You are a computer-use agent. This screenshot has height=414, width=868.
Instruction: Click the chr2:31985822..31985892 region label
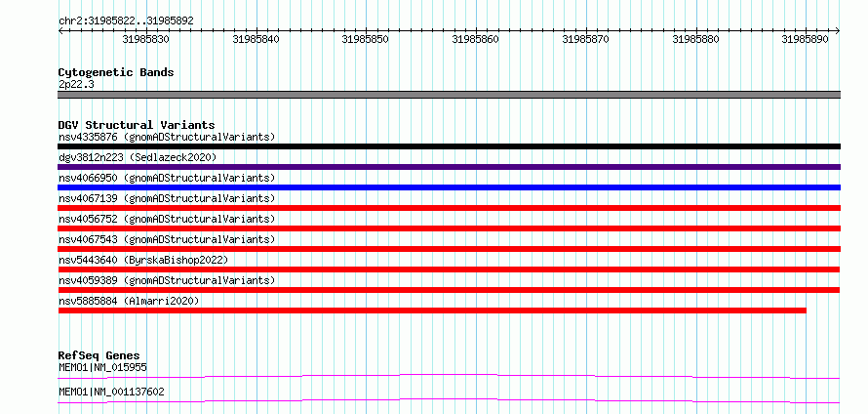click(126, 21)
